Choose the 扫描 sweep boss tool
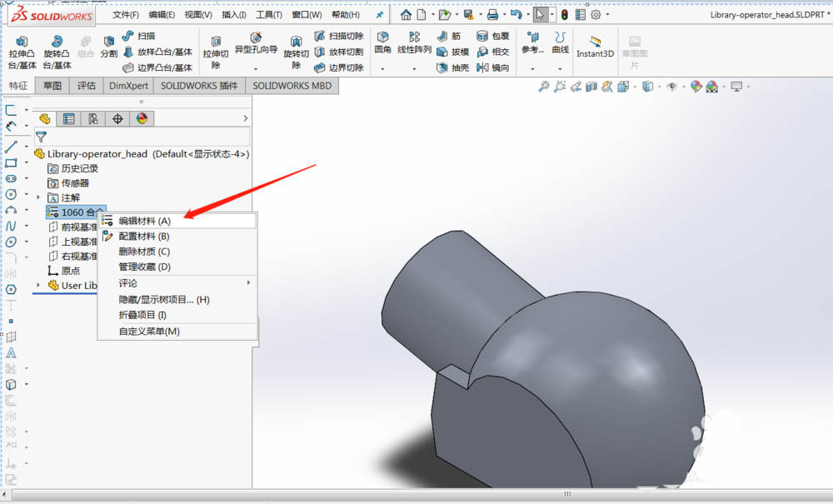833x504 pixels. (139, 36)
